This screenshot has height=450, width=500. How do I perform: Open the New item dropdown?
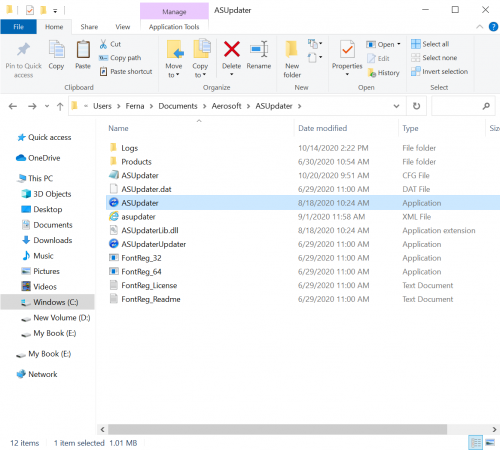tap(315, 43)
